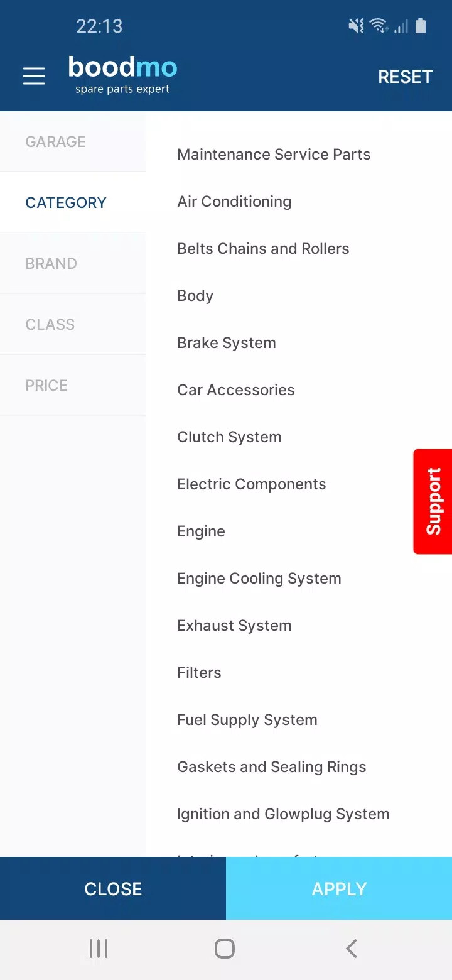Tap the boodmo logo
452x980 pixels.
click(x=123, y=75)
